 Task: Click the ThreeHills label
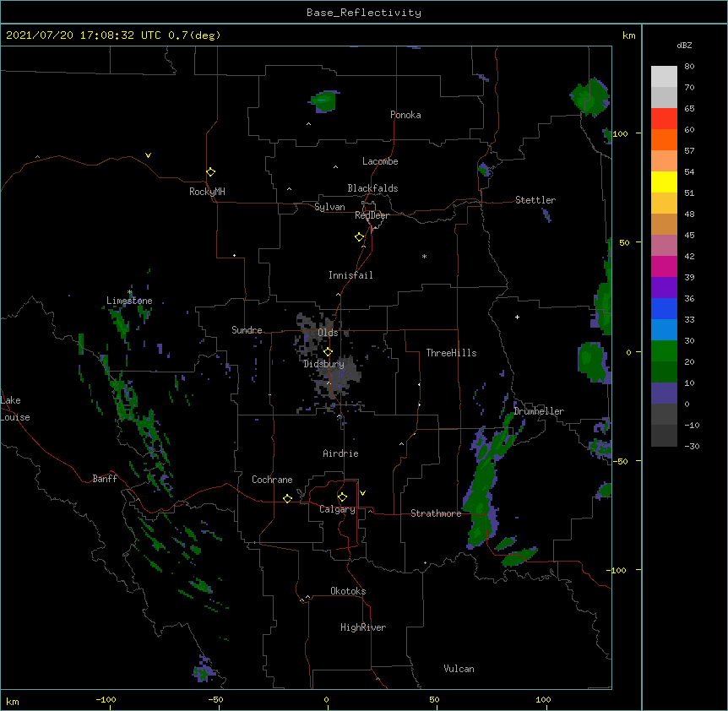click(451, 353)
